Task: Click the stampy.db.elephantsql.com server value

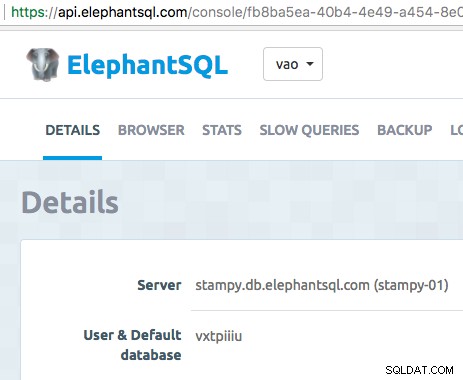Action: point(282,285)
